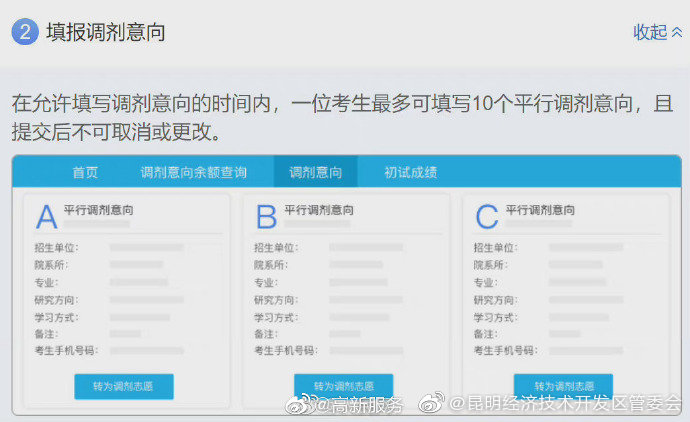Click 研究方向 label in card A
690x422 pixels.
click(x=56, y=300)
